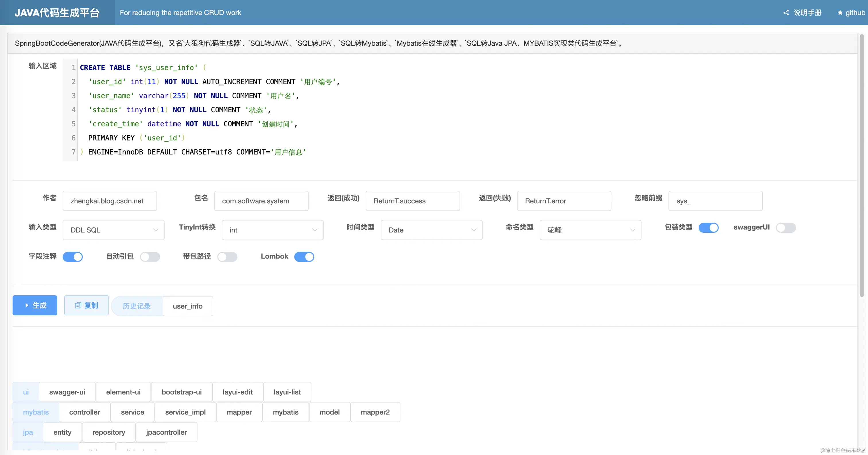Click the share icon beside 说明手册

pos(786,12)
